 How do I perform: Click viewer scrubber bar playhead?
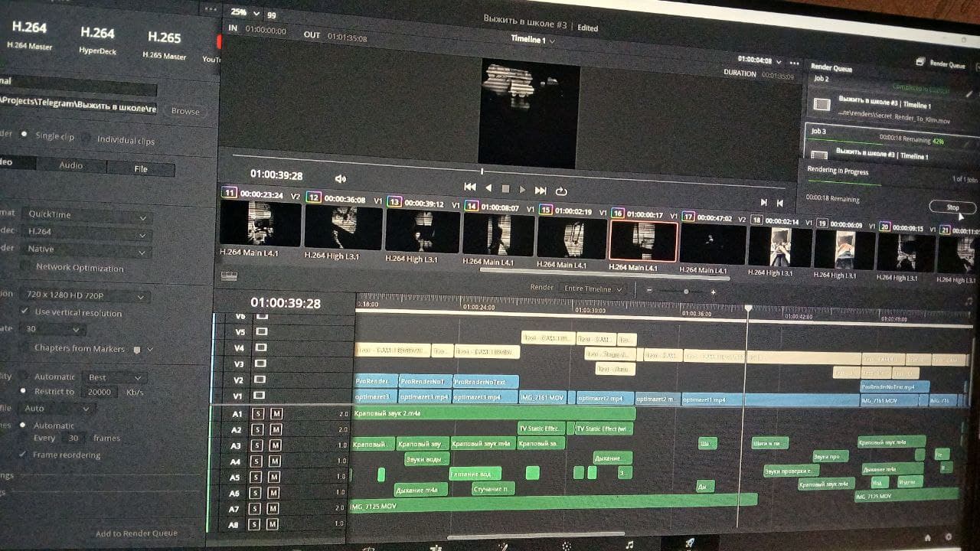coord(482,171)
